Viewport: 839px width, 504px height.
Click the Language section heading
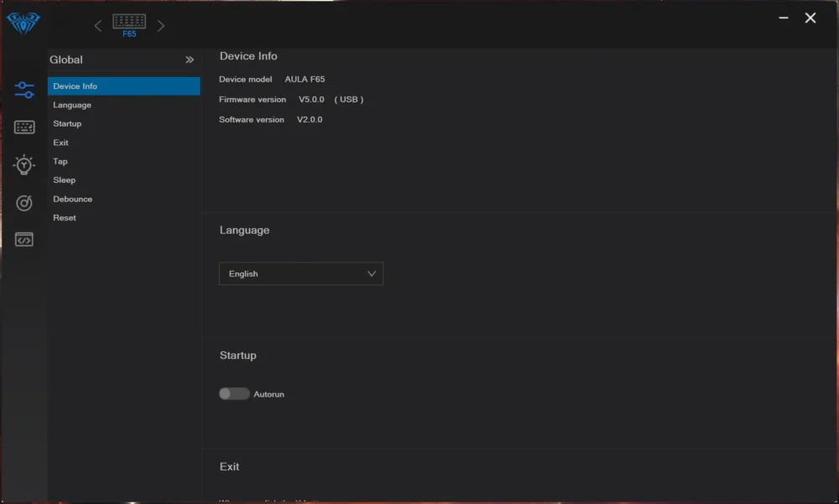pyautogui.click(x=244, y=231)
